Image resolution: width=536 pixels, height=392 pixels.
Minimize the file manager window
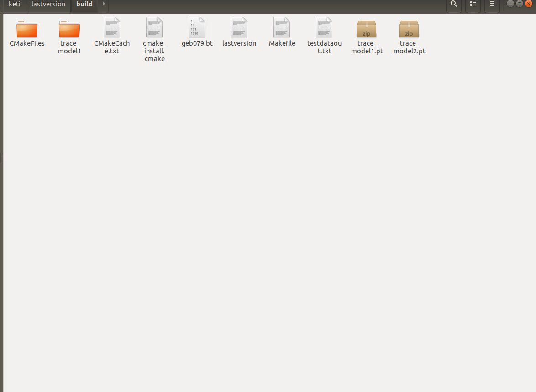pyautogui.click(x=510, y=4)
